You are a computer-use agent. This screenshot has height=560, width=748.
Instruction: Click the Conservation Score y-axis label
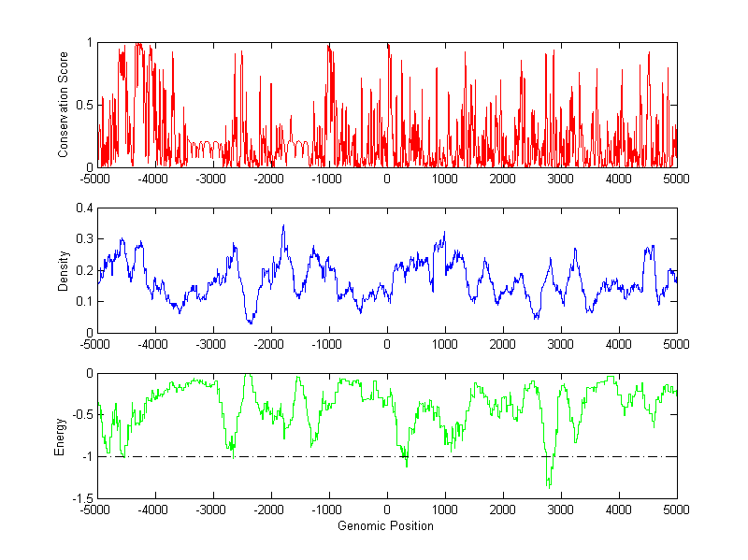(x=64, y=105)
